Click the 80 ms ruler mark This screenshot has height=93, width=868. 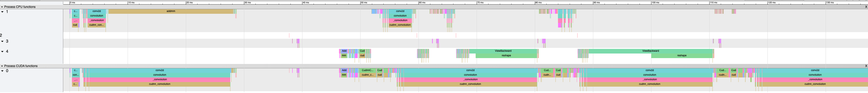click(x=539, y=3)
